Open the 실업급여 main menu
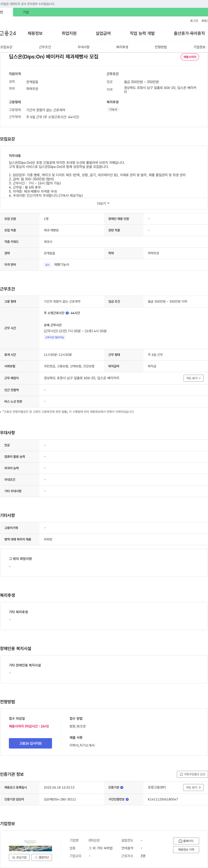 pyautogui.click(x=103, y=33)
